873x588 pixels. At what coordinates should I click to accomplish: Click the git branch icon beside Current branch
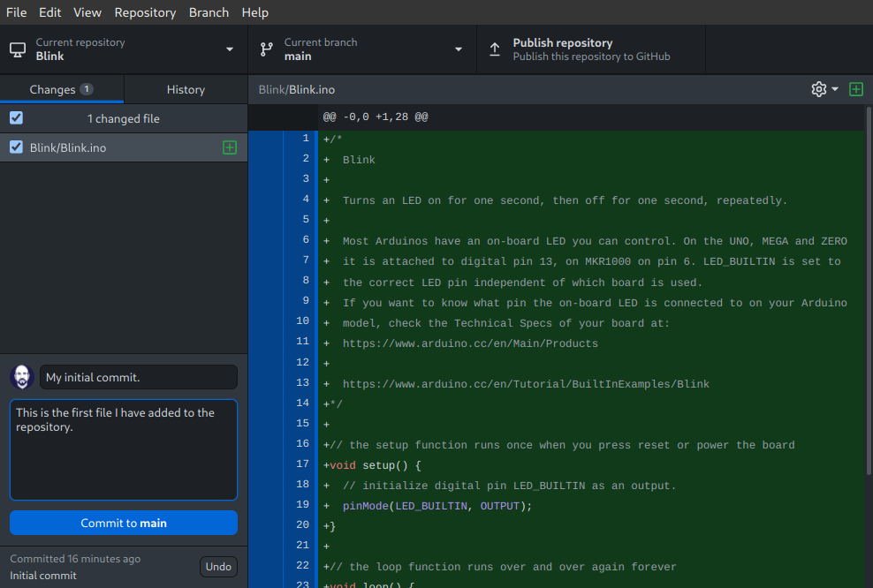point(267,49)
